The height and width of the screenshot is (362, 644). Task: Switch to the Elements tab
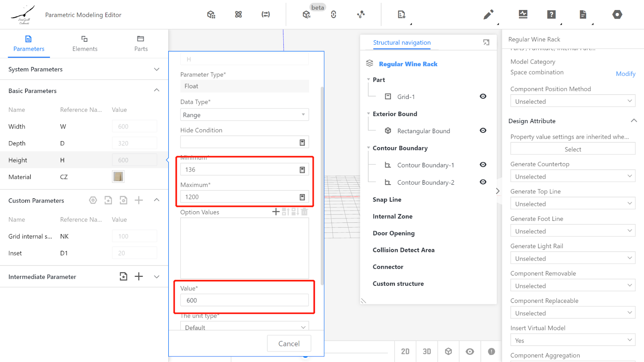[85, 43]
